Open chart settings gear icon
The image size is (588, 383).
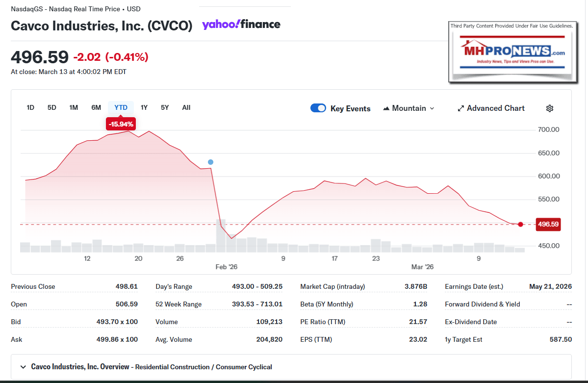click(x=550, y=108)
